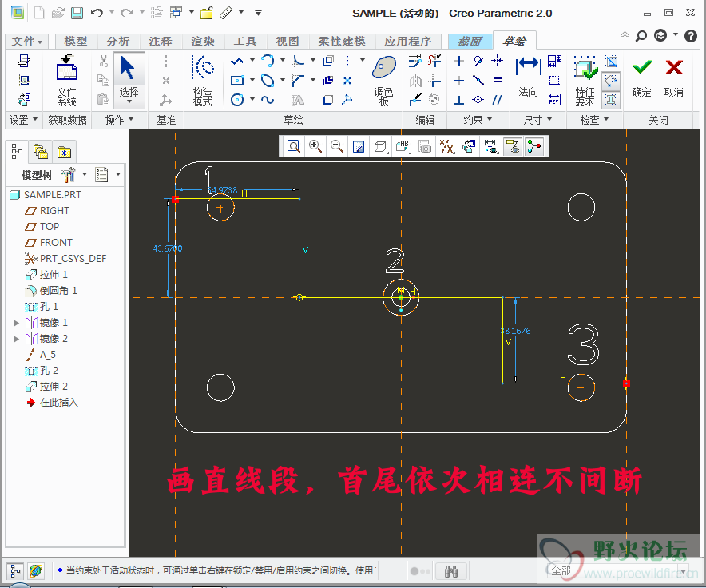Switch to the 分析 tab
706x588 pixels.
118,42
